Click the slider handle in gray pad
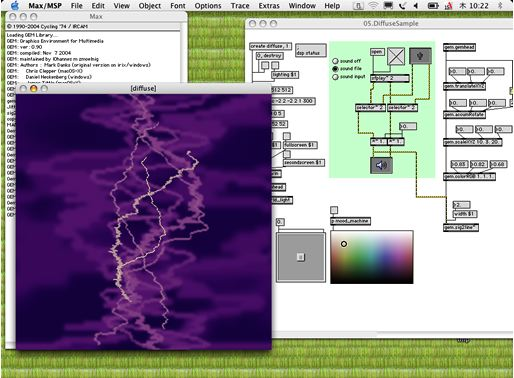 pyautogui.click(x=301, y=257)
